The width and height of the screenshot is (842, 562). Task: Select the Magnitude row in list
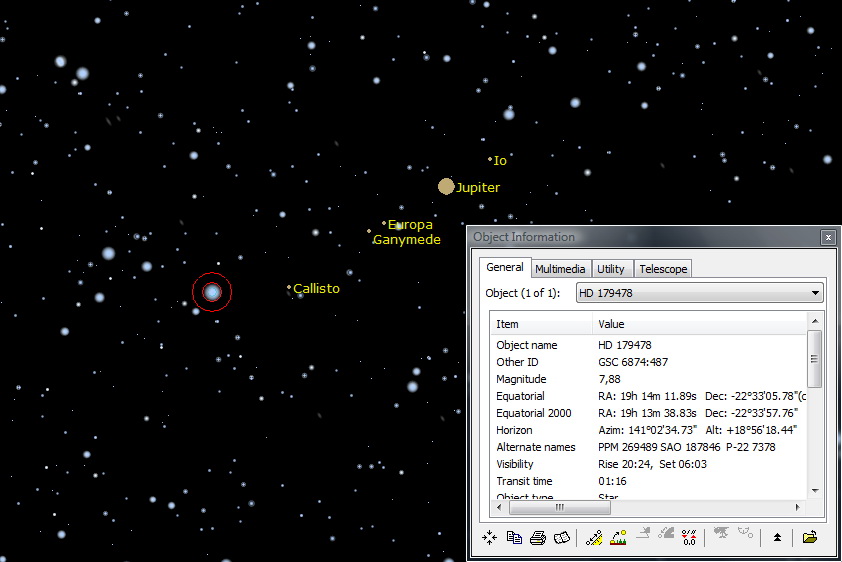tap(521, 379)
